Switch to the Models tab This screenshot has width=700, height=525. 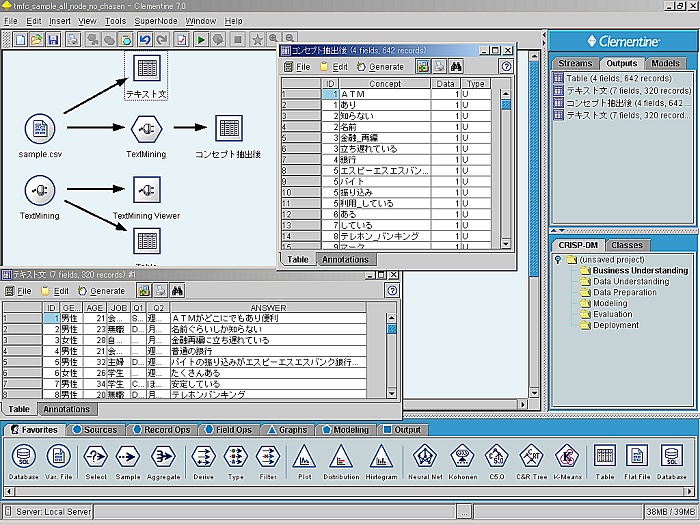tap(665, 63)
